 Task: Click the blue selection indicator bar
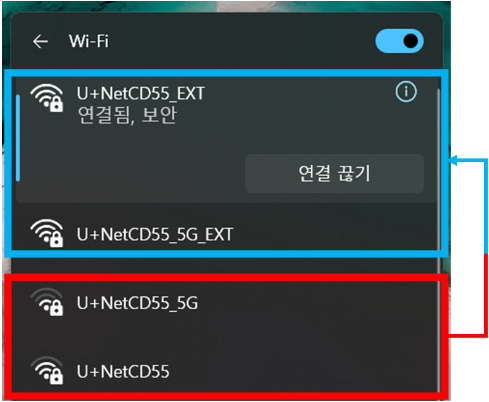18,138
